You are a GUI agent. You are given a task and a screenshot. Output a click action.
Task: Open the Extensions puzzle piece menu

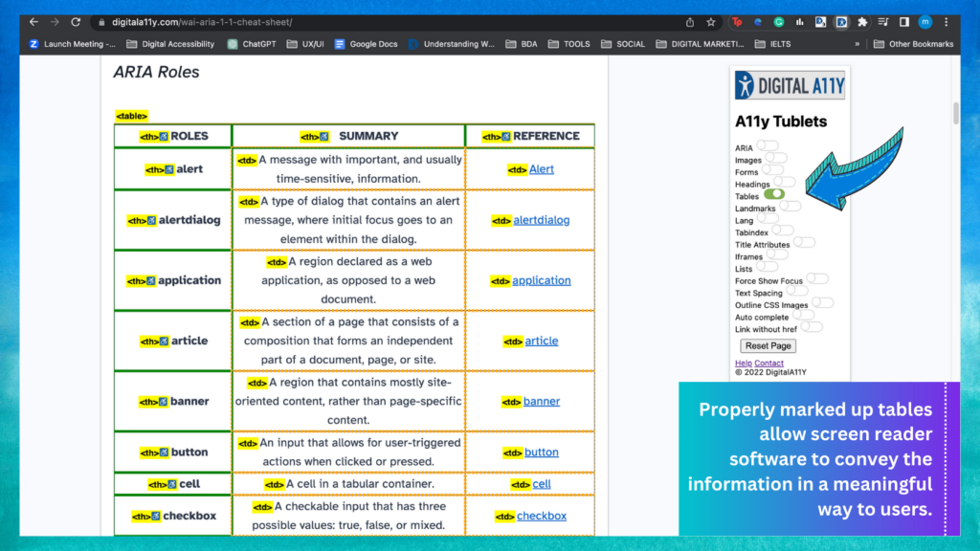tap(862, 22)
